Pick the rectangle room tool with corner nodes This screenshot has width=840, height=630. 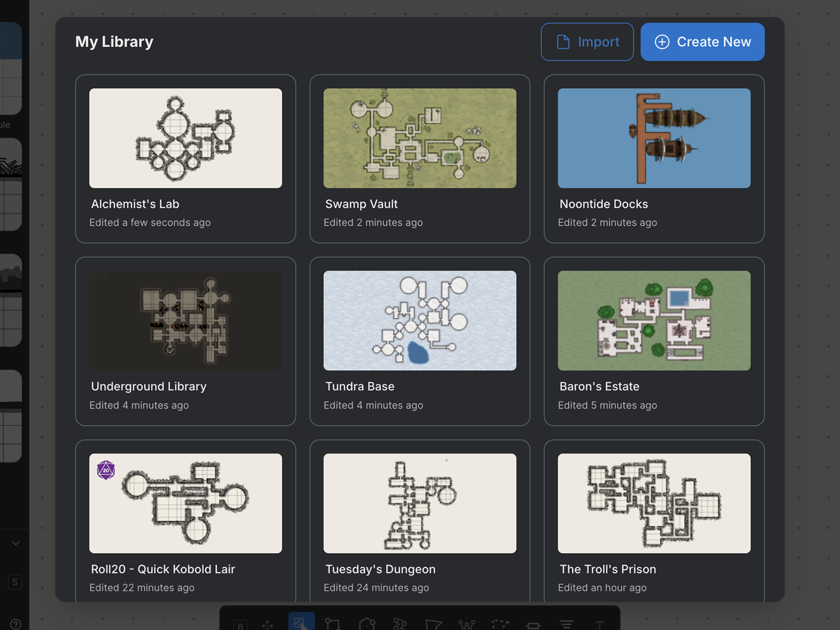[333, 624]
